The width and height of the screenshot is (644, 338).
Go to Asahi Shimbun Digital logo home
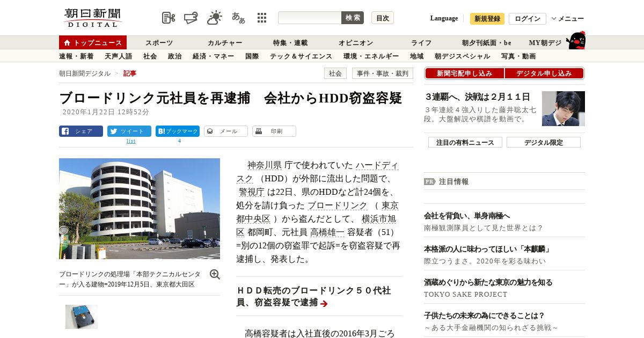point(93,18)
